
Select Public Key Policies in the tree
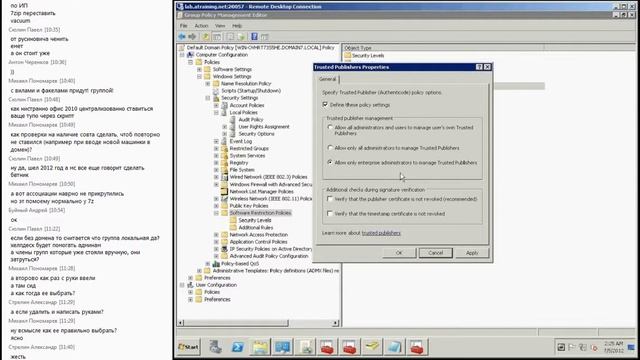pos(249,206)
